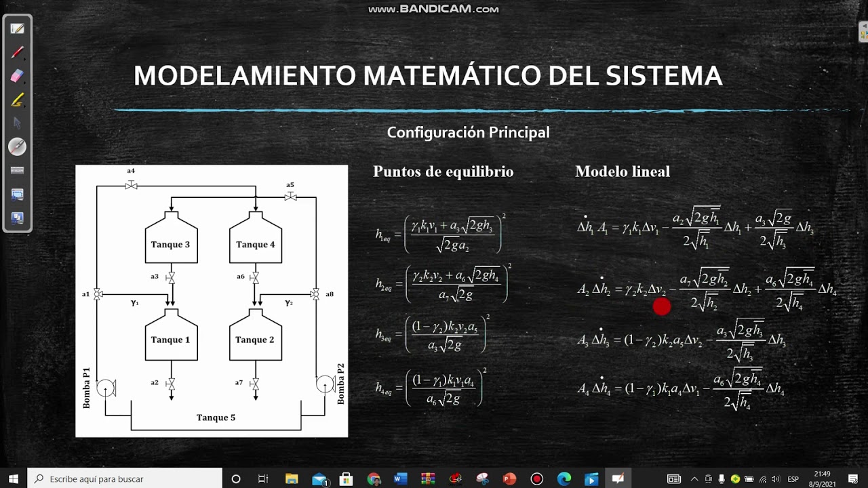The height and width of the screenshot is (488, 868).
Task: Click the 'Modelo lineal' heading
Action: pyautogui.click(x=623, y=172)
